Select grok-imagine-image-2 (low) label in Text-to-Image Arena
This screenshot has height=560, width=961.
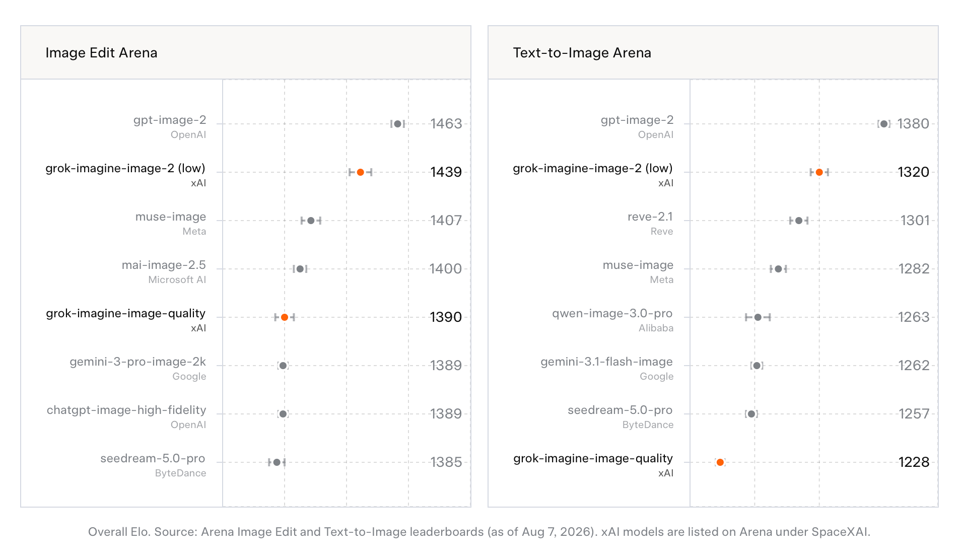[x=593, y=168]
